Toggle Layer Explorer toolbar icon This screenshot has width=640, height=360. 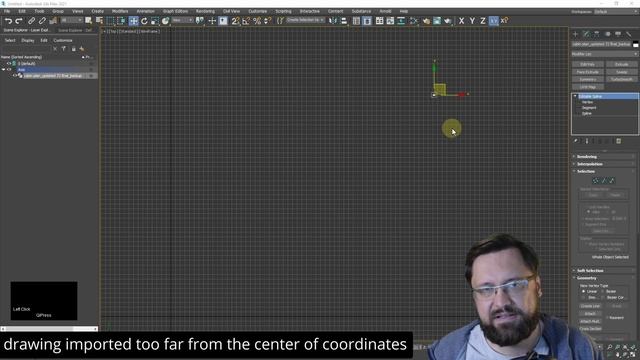click(367, 20)
